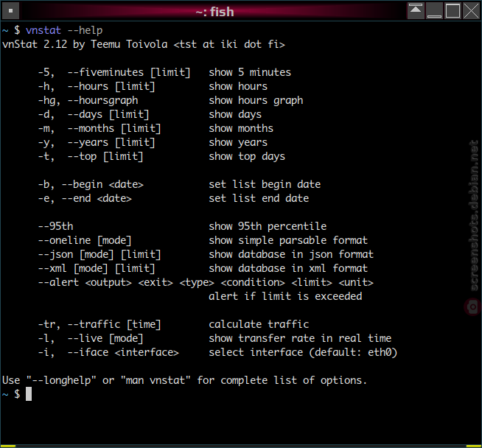Select the '--end <date>' option text

click(x=97, y=198)
